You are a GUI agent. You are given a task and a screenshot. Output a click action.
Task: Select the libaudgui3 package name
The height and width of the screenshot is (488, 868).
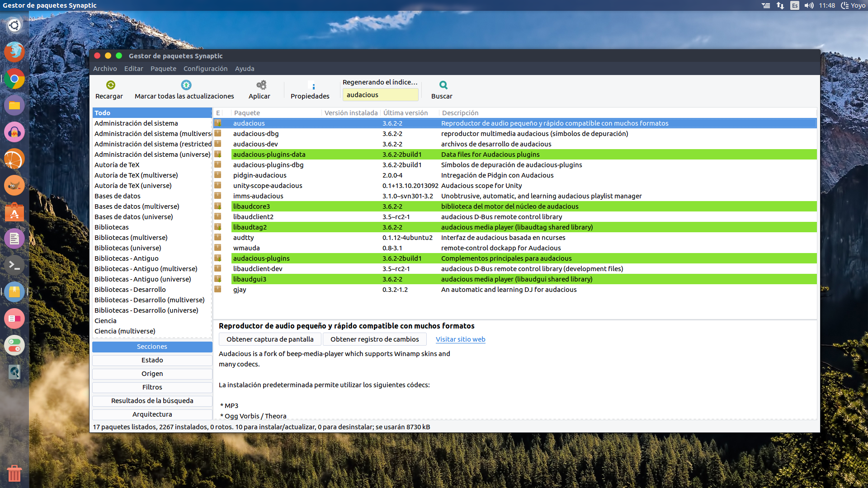pyautogui.click(x=250, y=279)
